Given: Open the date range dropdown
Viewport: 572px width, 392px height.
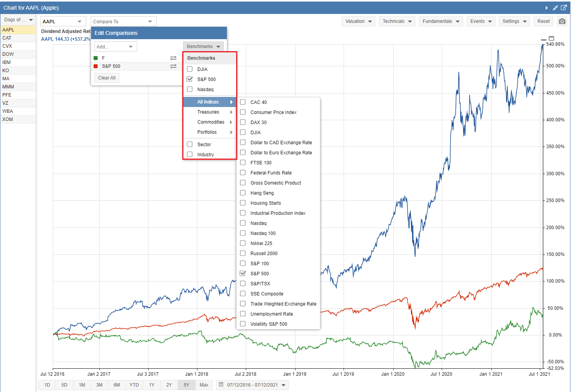Looking at the screenshot, I should (x=252, y=385).
